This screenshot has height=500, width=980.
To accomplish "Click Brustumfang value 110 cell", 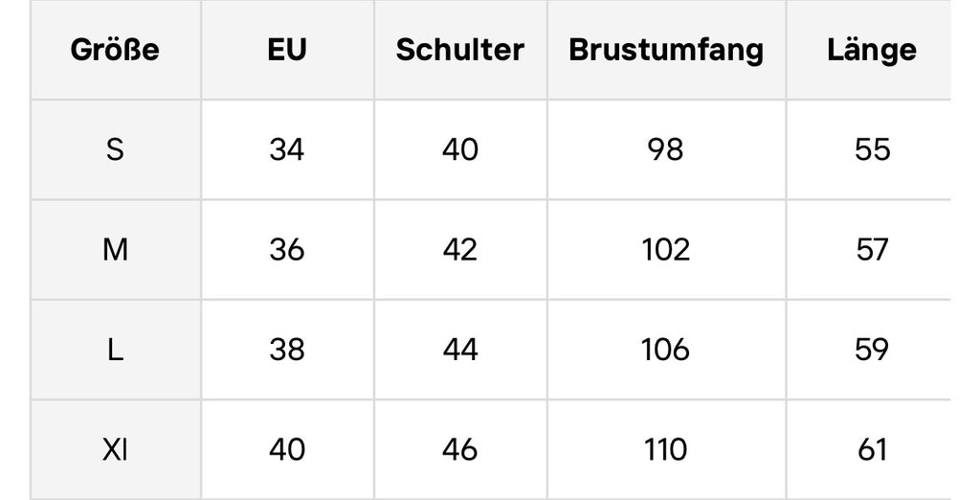I will (666, 449).
